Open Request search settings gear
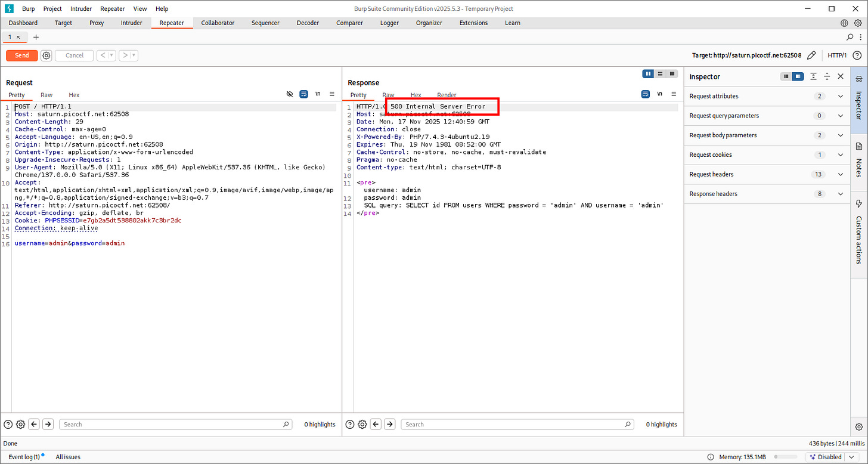 pyautogui.click(x=21, y=425)
